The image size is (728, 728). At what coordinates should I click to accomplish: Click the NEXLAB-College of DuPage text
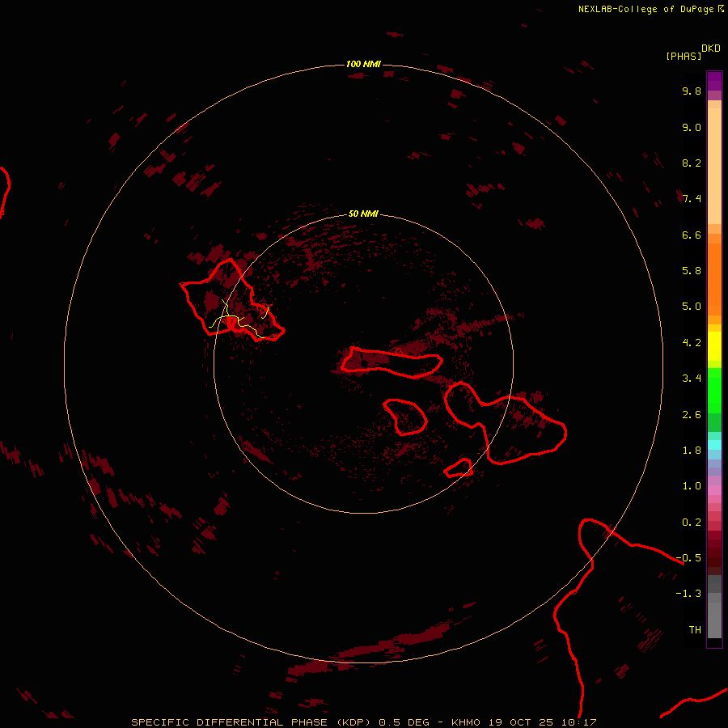point(646,9)
